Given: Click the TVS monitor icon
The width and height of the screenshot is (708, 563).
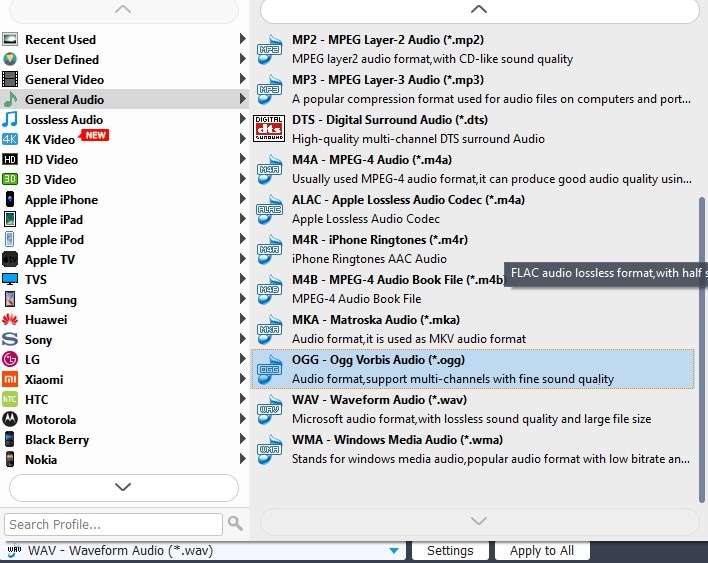Looking at the screenshot, I should coord(10,279).
